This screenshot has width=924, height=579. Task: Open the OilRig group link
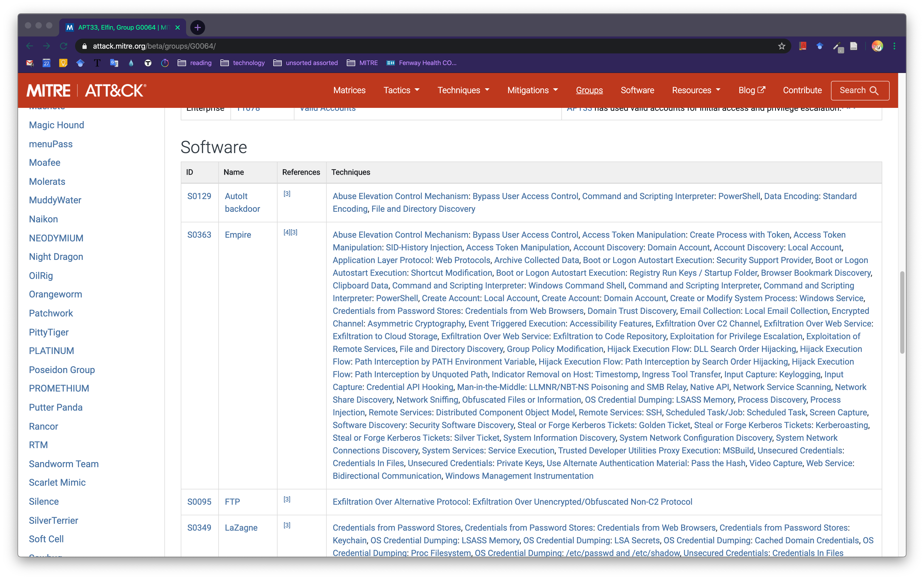pos(41,276)
